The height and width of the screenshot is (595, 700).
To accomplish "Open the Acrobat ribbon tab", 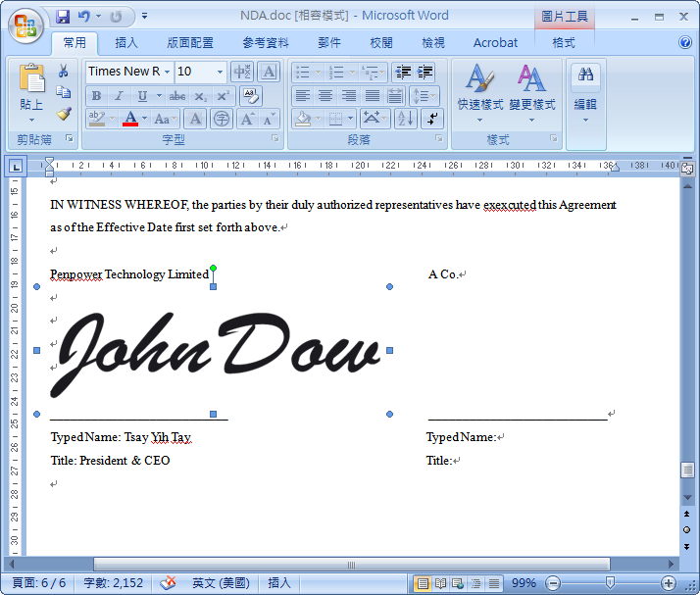I will (495, 42).
